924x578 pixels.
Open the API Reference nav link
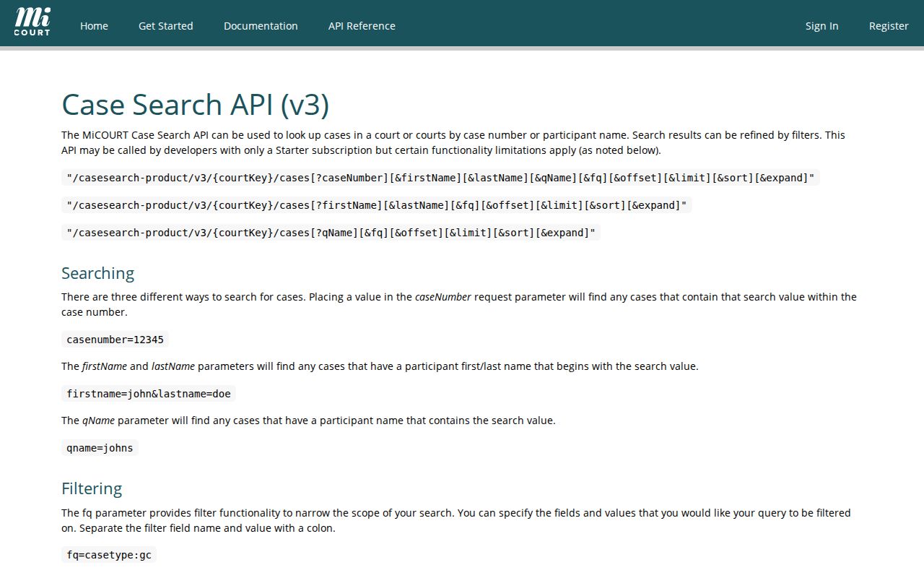click(x=362, y=26)
